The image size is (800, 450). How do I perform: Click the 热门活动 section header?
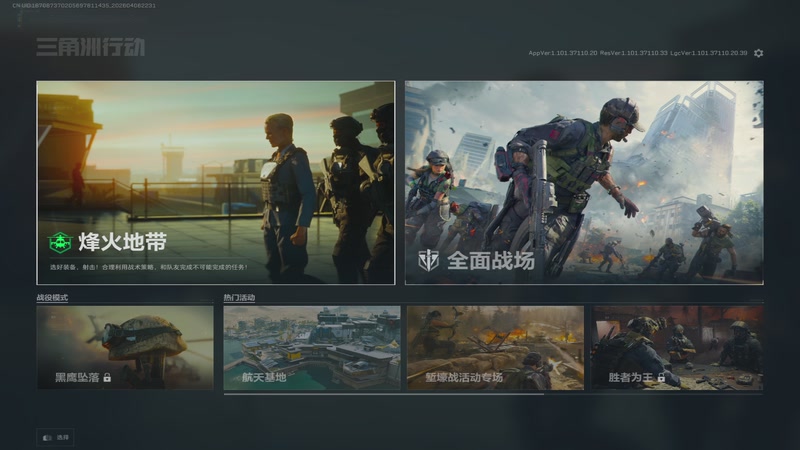(239, 297)
